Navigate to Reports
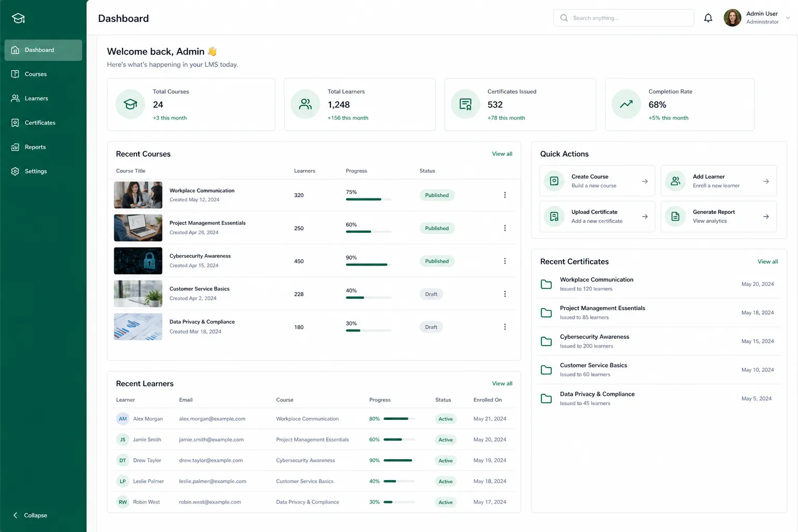 tap(43, 147)
